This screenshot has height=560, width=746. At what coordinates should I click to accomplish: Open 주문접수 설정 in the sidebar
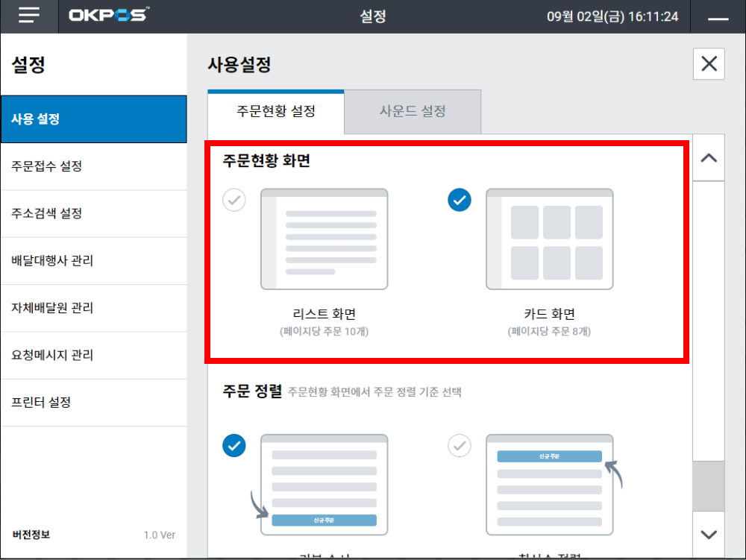(x=47, y=166)
